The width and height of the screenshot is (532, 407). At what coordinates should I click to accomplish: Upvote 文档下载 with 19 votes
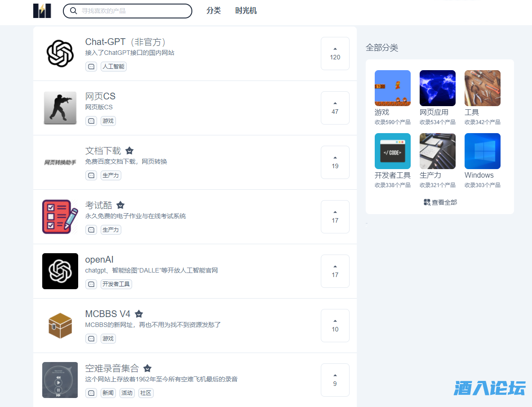point(335,162)
